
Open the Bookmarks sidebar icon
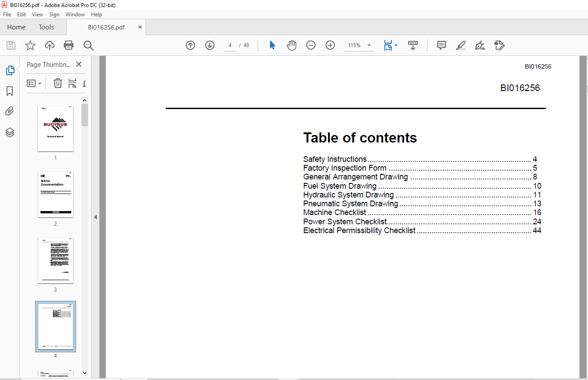coord(10,91)
